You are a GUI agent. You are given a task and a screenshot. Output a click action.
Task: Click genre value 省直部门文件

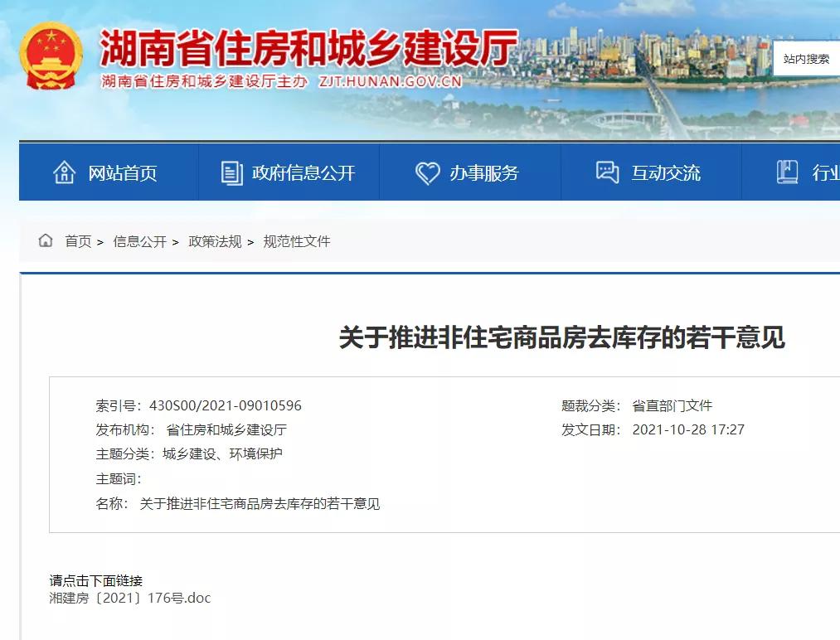672,405
